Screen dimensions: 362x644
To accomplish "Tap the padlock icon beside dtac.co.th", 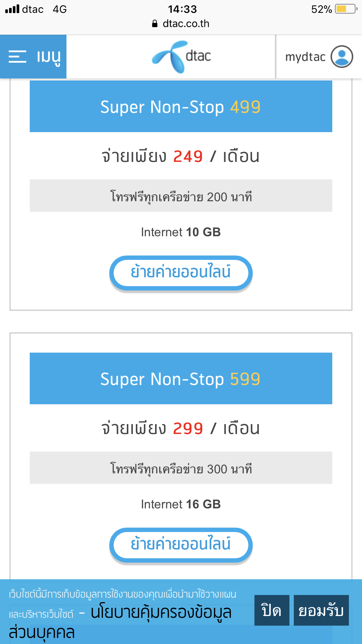I will tap(155, 24).
